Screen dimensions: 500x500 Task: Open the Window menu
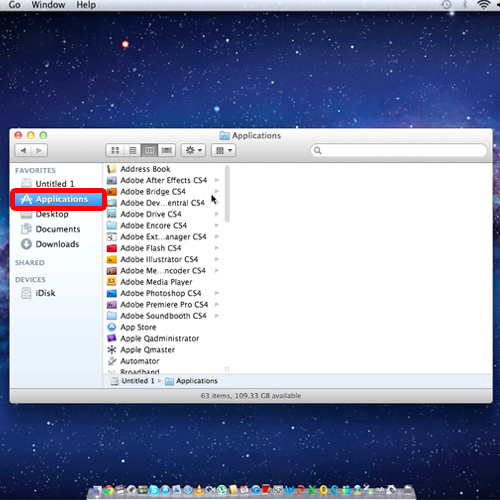[48, 5]
